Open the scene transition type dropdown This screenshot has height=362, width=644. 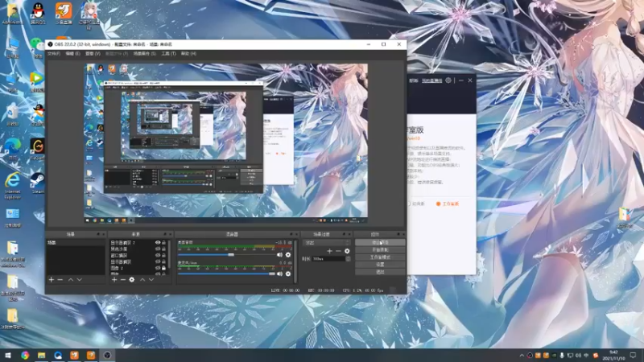tap(326, 243)
